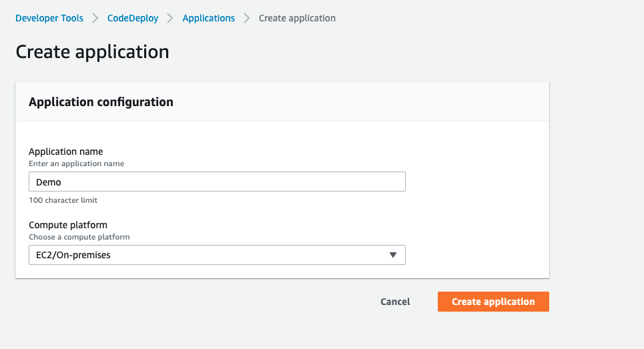Click the orange Create application button
The width and height of the screenshot is (644, 349).
coord(493,302)
